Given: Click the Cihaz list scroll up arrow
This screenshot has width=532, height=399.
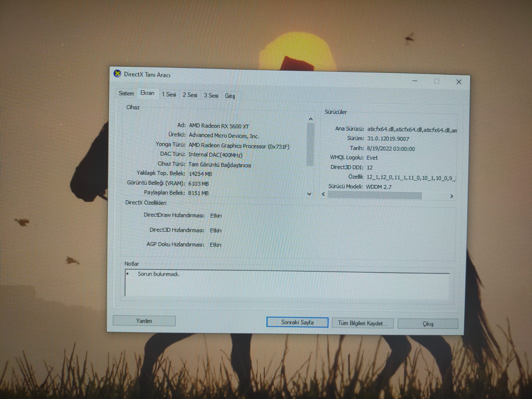Looking at the screenshot, I should [311, 119].
